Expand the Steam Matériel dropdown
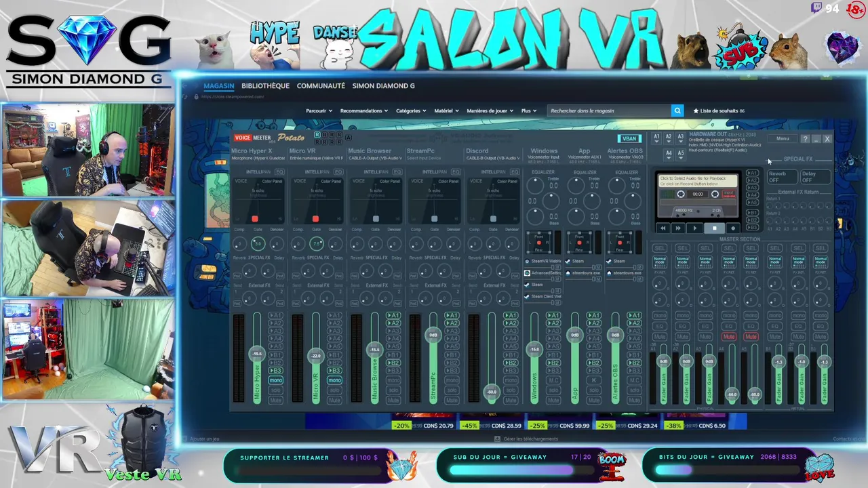Viewport: 868px width, 488px height. tap(446, 110)
